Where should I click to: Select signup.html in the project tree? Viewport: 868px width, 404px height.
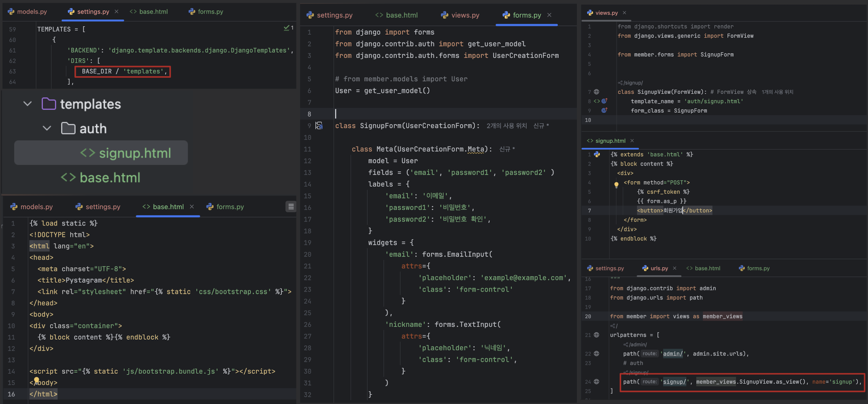[135, 153]
